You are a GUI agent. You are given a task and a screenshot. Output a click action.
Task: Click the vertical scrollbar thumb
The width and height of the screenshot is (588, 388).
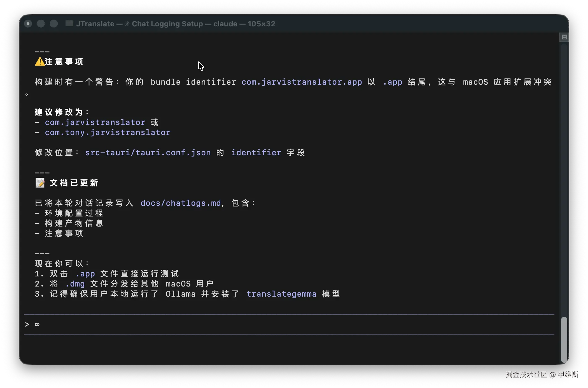click(x=564, y=339)
